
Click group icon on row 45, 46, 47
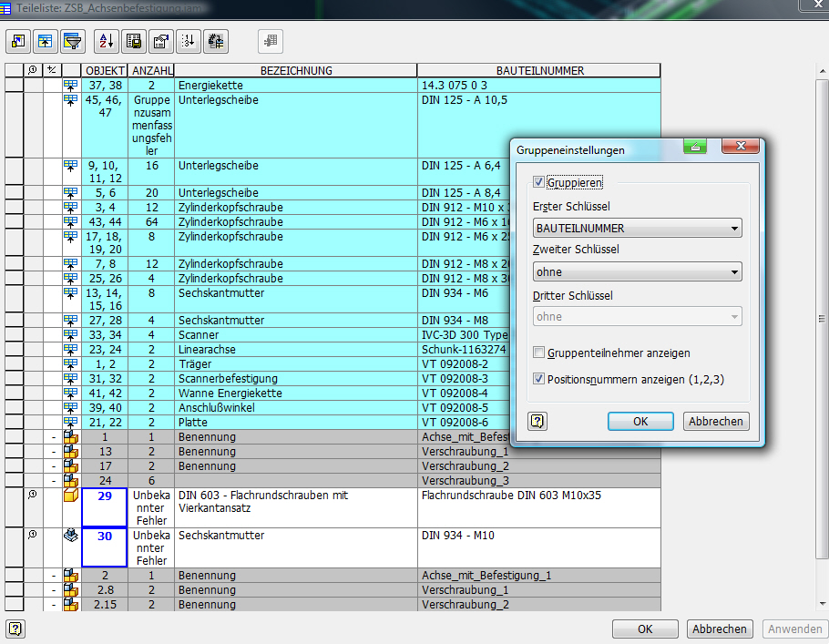pyautogui.click(x=70, y=100)
